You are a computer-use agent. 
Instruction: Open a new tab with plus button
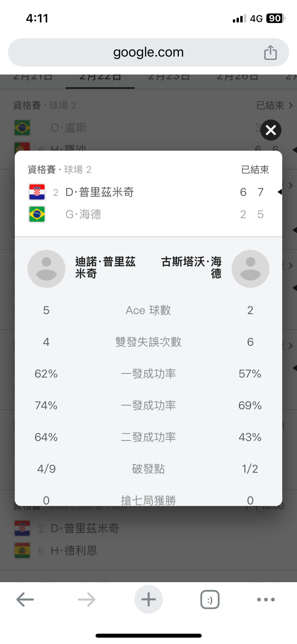point(148,599)
